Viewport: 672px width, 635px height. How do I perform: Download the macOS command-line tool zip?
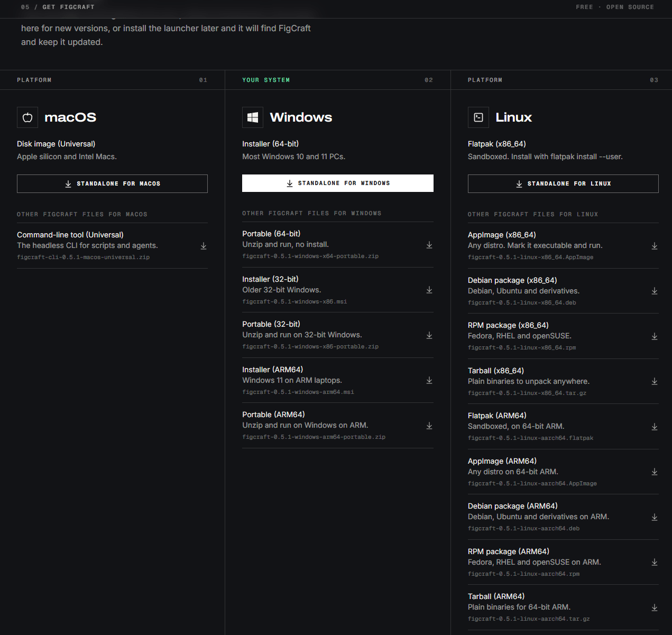(204, 246)
